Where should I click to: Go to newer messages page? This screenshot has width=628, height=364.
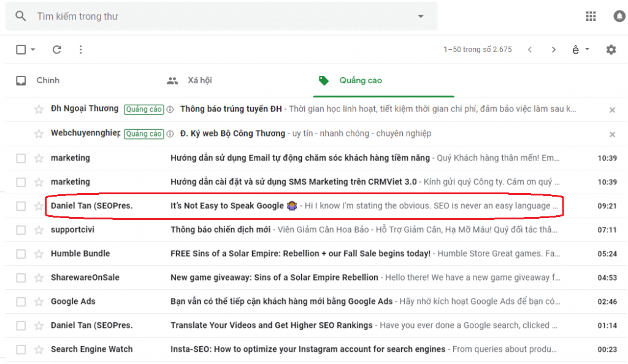530,50
